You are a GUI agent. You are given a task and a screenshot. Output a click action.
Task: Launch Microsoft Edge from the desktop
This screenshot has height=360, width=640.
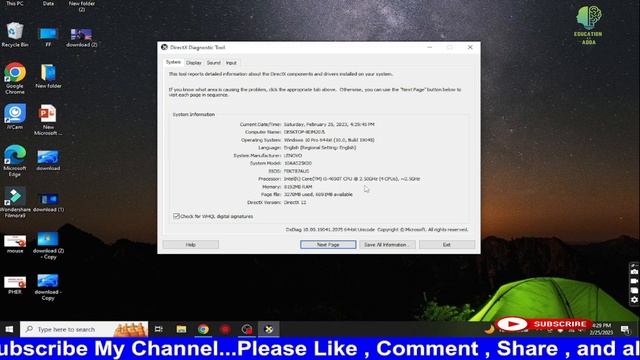(x=15, y=160)
